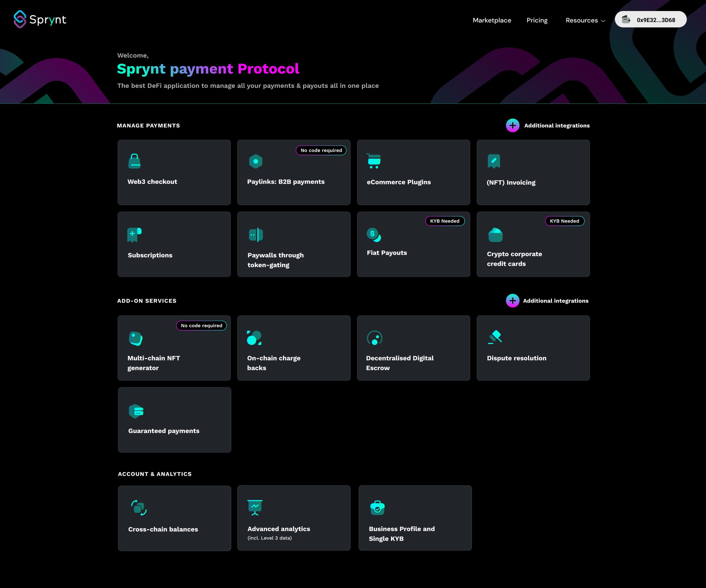Image resolution: width=706 pixels, height=588 pixels.
Task: Click the Paywalls token-gating icon
Action: [x=256, y=235]
